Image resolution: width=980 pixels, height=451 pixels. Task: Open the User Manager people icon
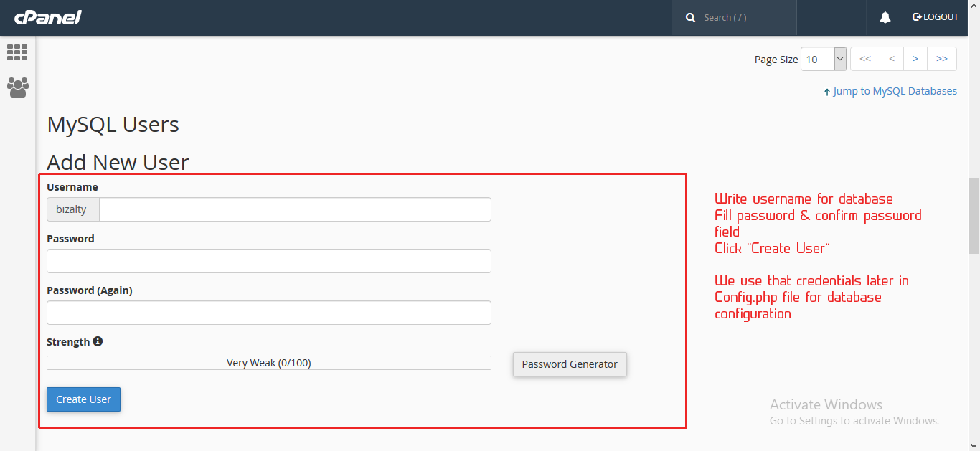(17, 87)
